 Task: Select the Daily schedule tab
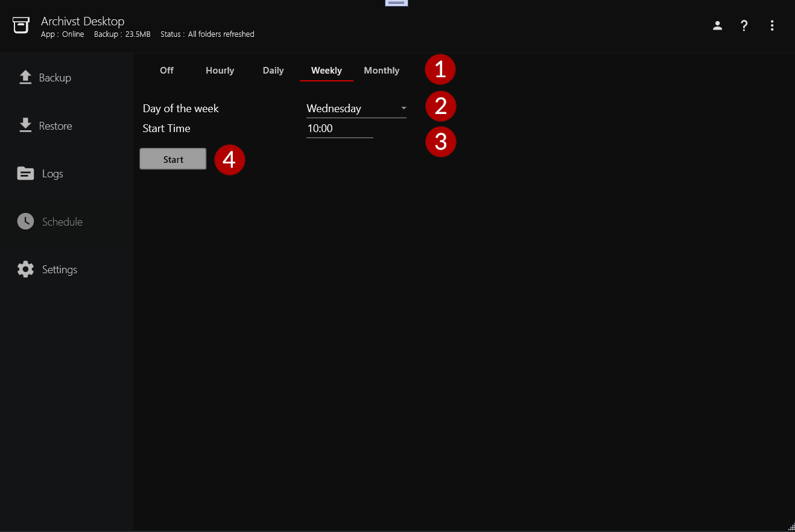pos(273,71)
